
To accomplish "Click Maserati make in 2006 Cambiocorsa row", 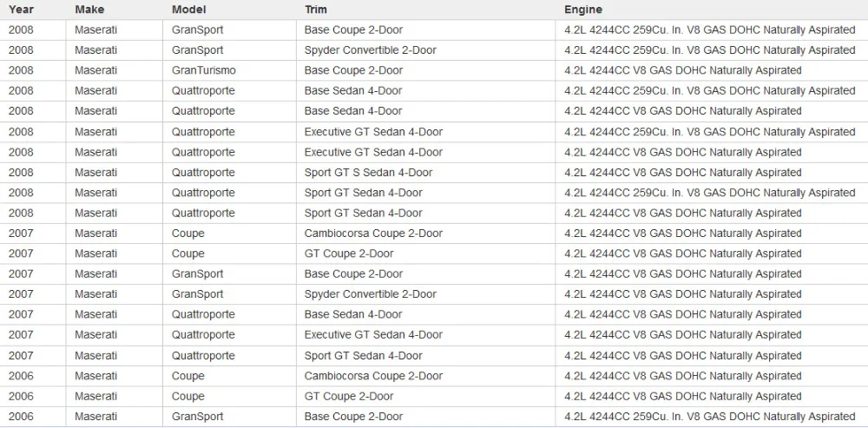I will click(95, 375).
